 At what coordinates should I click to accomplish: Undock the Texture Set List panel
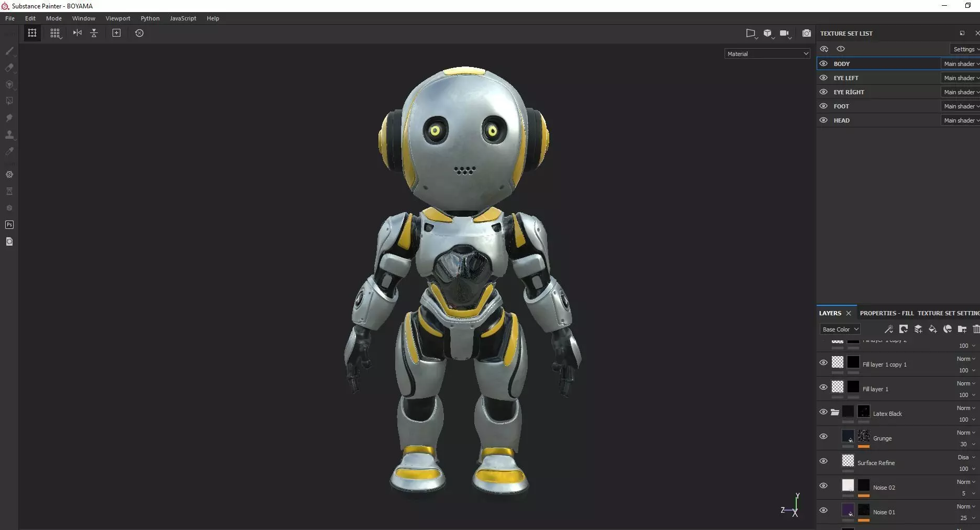[962, 33]
